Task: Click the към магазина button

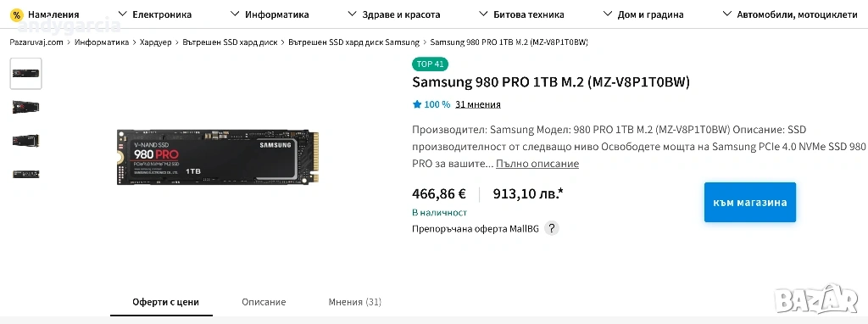Action: [x=750, y=202]
